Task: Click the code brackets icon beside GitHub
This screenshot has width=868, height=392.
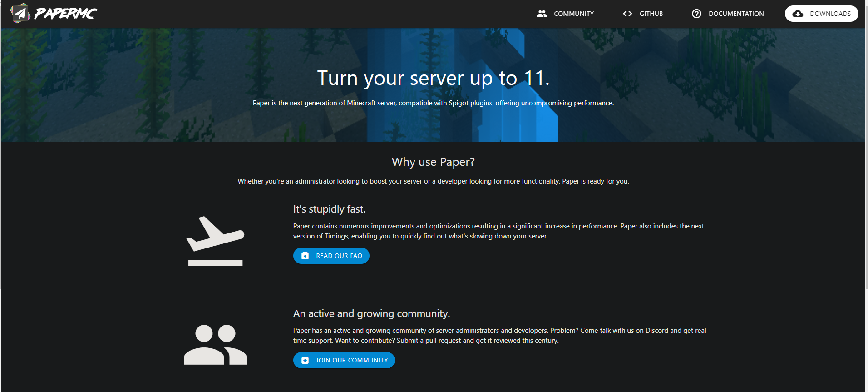Action: pyautogui.click(x=627, y=14)
